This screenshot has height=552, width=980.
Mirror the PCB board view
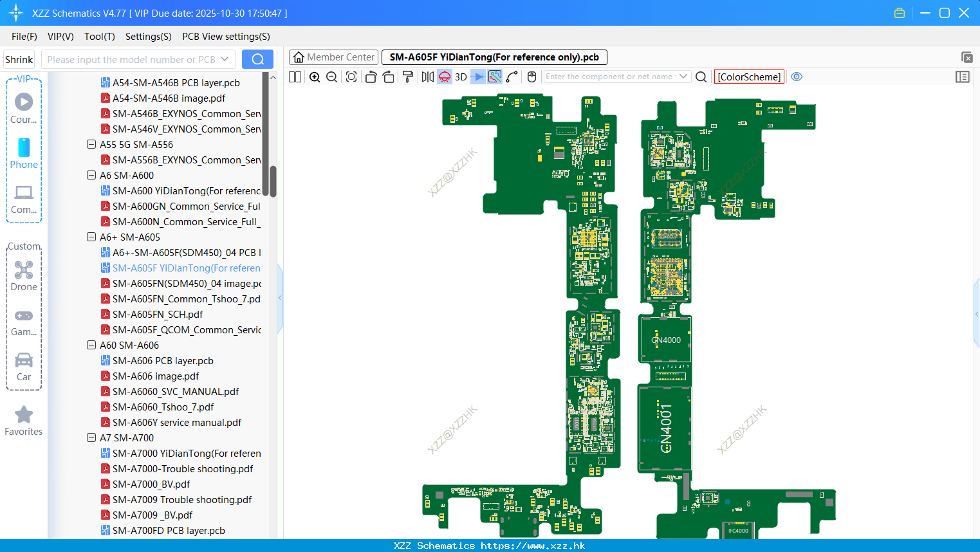pos(428,77)
